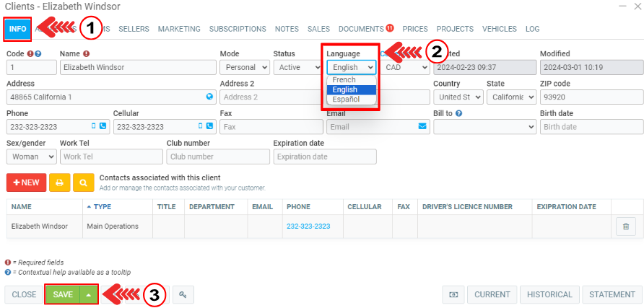
Task: Open the Language dropdown
Action: [351, 67]
